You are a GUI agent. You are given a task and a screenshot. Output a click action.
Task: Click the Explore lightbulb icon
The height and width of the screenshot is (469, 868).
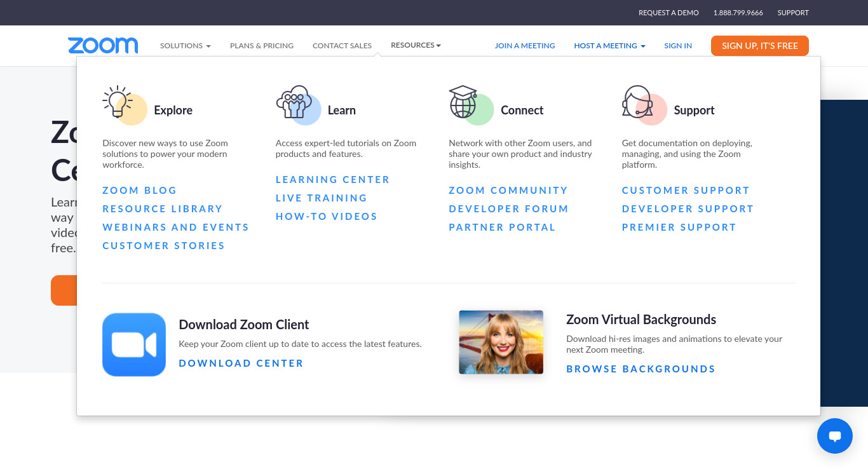coord(118,102)
